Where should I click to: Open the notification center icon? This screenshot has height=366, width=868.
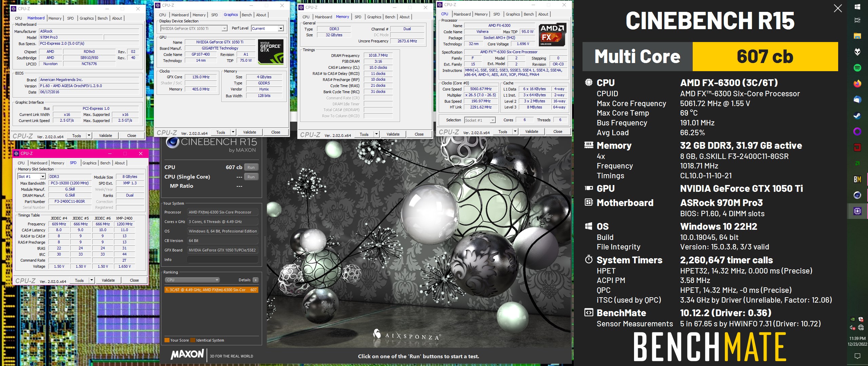coord(857,356)
